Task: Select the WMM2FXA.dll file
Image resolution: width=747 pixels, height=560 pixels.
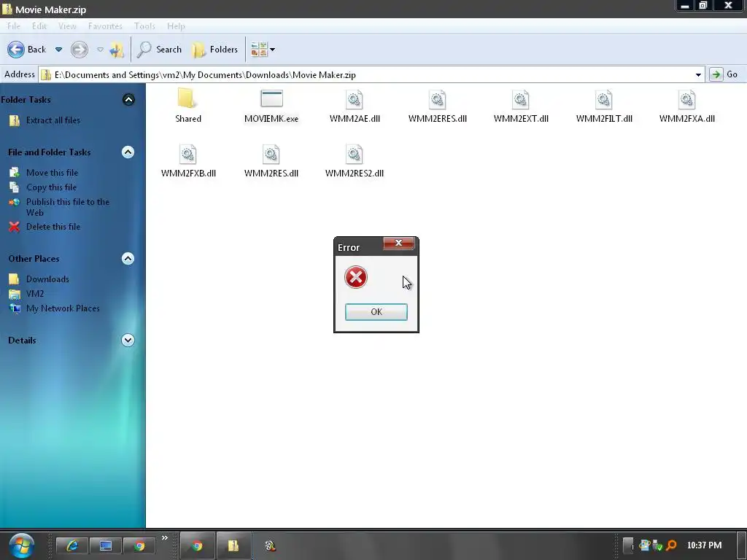Action: [x=686, y=106]
